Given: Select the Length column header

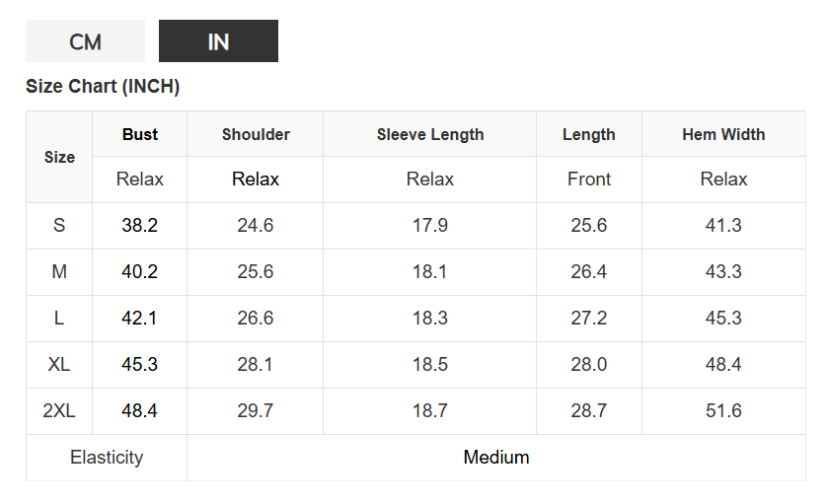Looking at the screenshot, I should (x=589, y=134).
